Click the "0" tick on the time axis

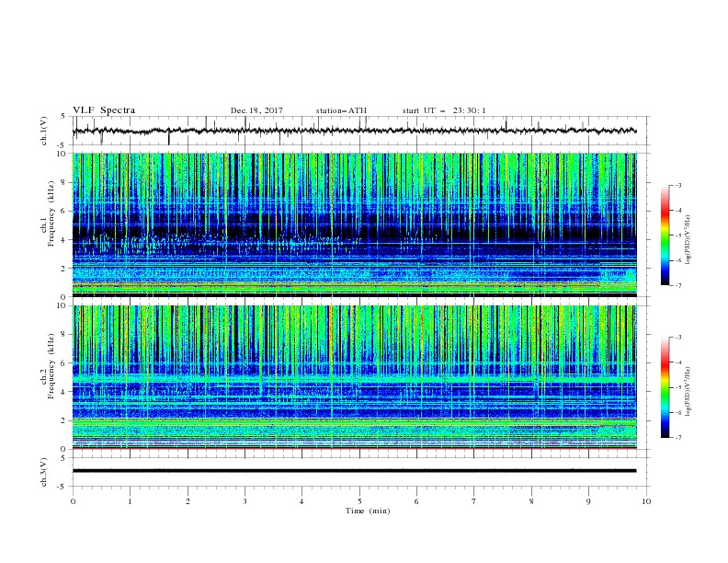pyautogui.click(x=73, y=501)
